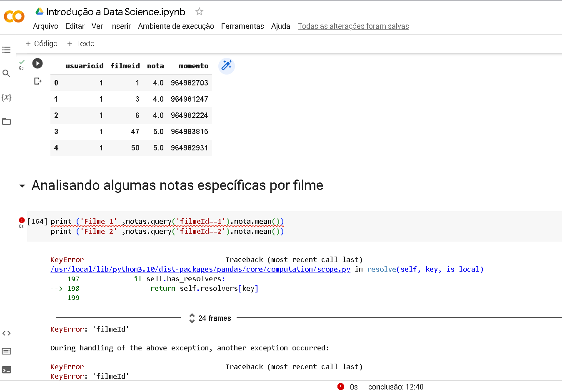Viewport: 562px width, 392px height.
Task: Click 'return self.resolvers[key]' traceback line 198
Action: click(205, 288)
